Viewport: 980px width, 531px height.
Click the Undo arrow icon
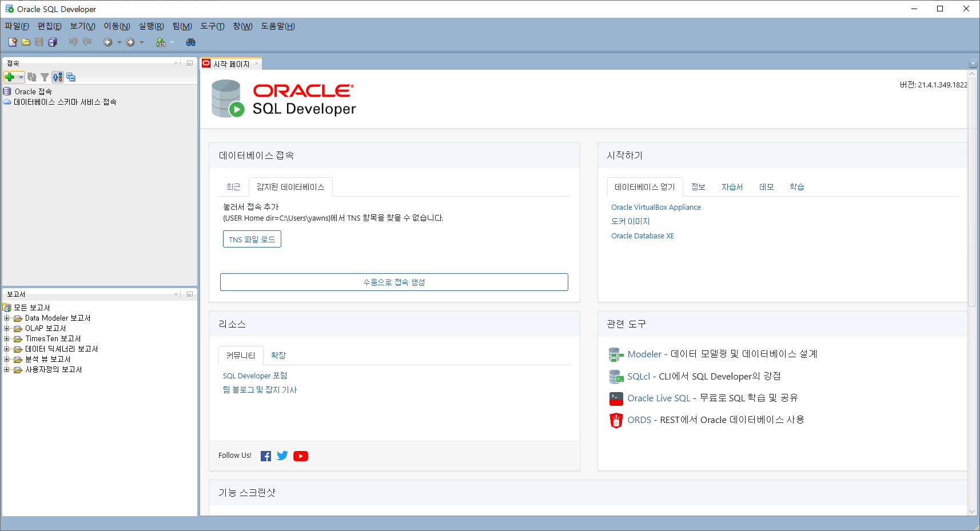click(x=73, y=42)
